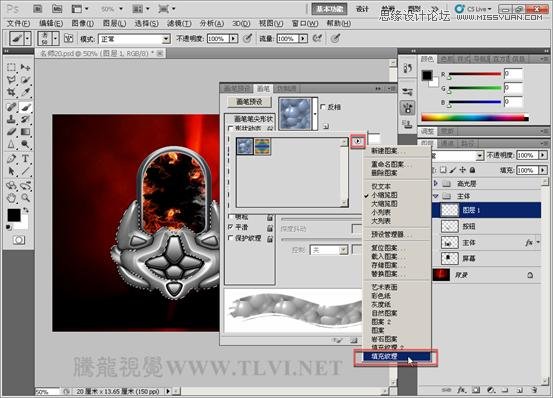This screenshot has height=398, width=553.
Task: Select the Clone Stamp tool
Action: (x=11, y=119)
